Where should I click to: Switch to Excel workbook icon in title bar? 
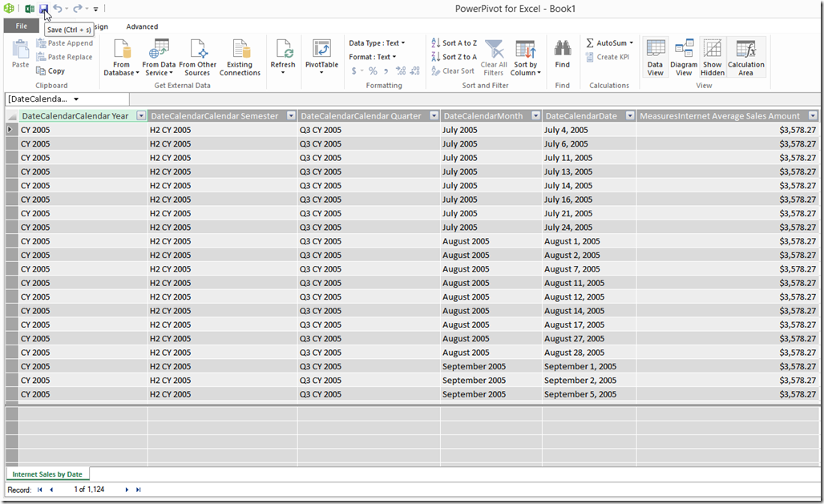[x=30, y=8]
